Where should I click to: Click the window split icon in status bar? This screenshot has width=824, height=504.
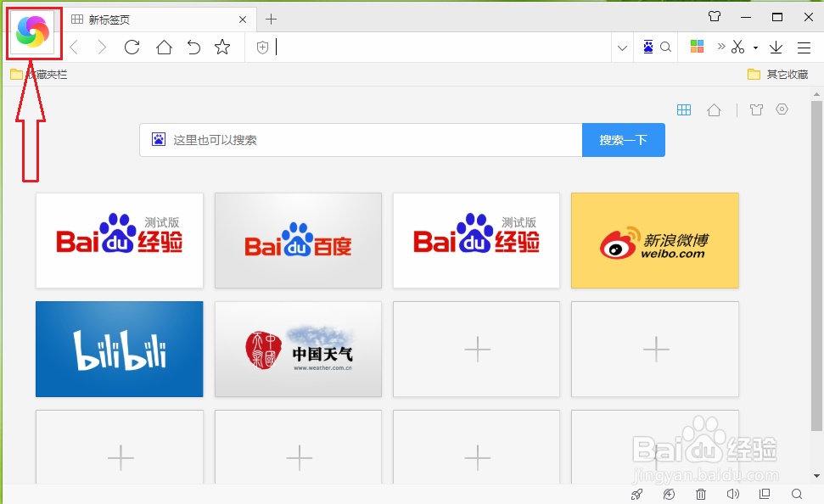[x=765, y=494]
